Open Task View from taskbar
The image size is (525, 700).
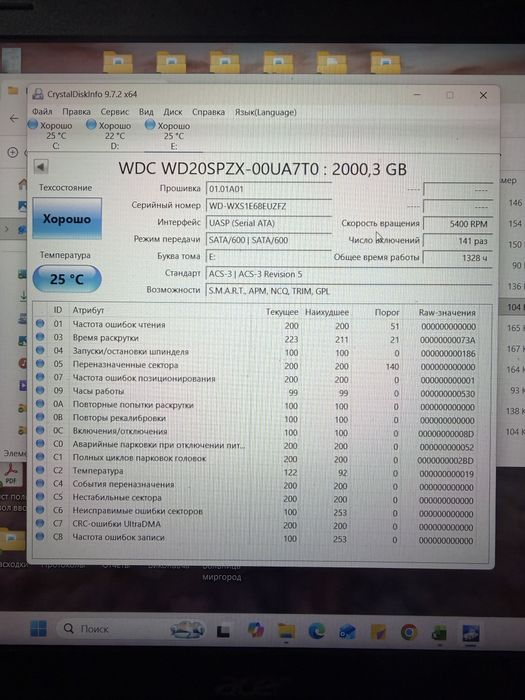(x=223, y=631)
